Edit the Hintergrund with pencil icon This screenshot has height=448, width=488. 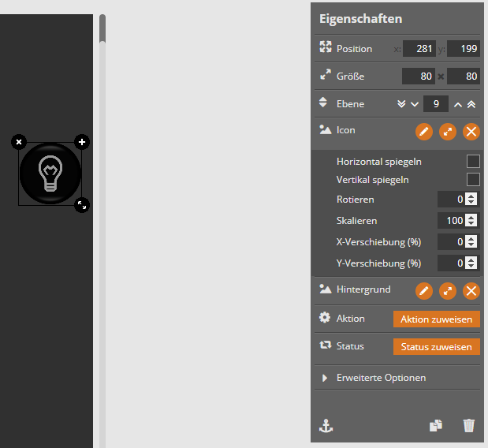click(x=424, y=291)
